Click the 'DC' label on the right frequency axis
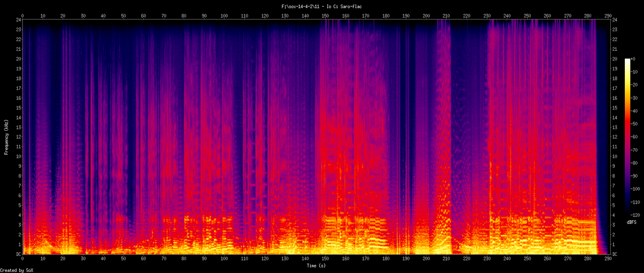Viewport: 644px width, 273px height. pyautogui.click(x=614, y=254)
